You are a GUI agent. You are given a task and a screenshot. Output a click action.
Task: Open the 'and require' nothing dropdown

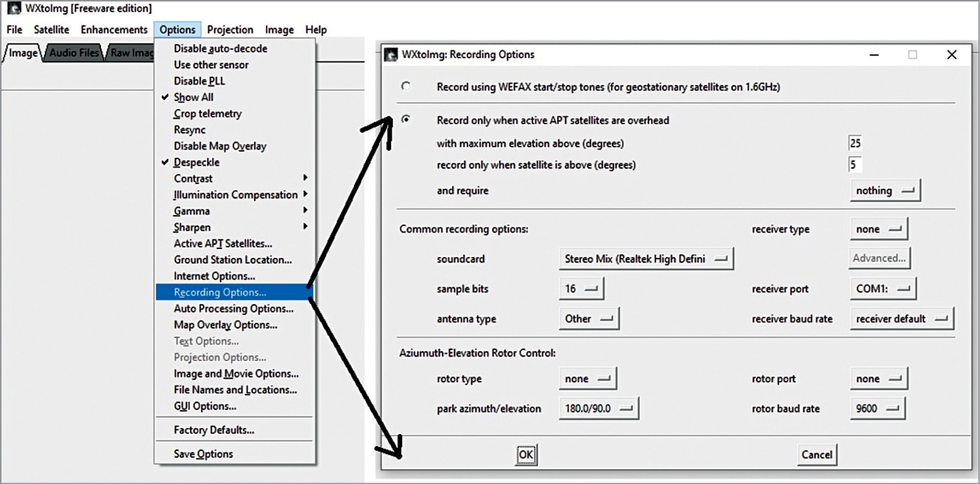point(885,190)
